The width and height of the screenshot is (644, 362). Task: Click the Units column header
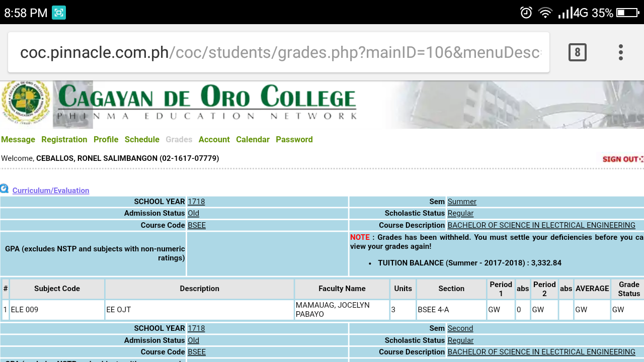point(403,289)
